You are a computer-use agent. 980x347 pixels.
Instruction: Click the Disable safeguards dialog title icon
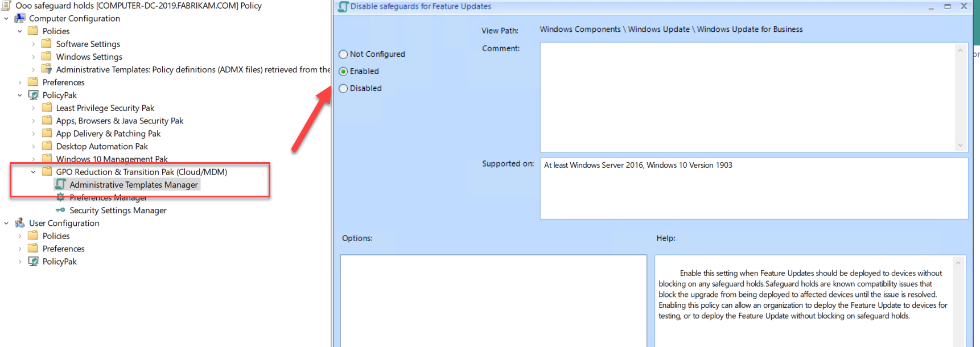tap(343, 7)
